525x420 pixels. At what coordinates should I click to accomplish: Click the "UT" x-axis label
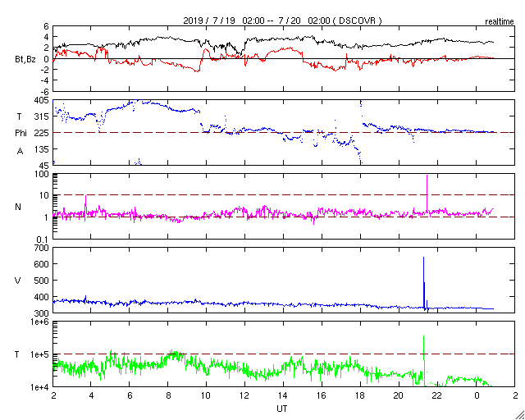[x=282, y=409]
